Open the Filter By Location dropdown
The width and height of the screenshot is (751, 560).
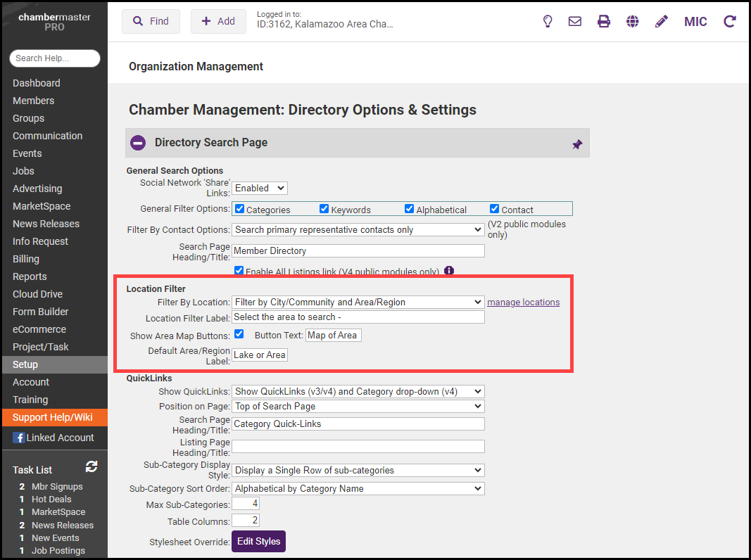[x=358, y=302]
